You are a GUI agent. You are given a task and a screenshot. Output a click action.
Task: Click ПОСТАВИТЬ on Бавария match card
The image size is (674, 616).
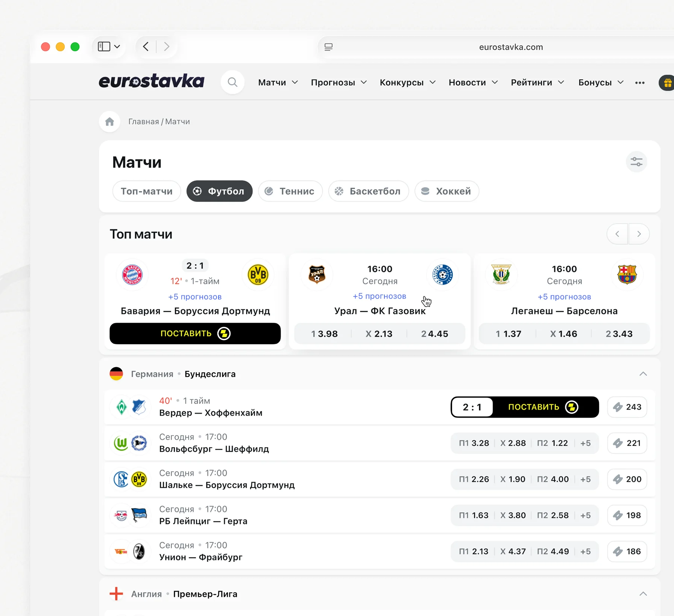tap(195, 334)
